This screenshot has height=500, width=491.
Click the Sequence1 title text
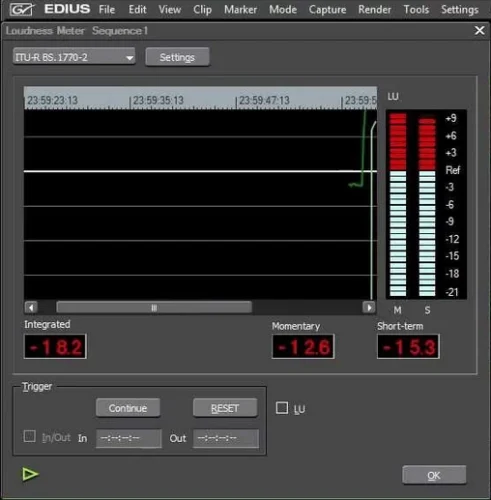[x=120, y=31]
